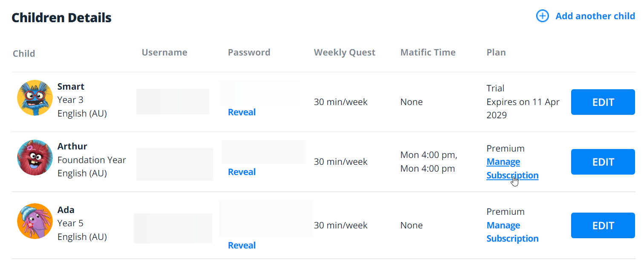Click the Weekly Quest column header

tap(344, 53)
